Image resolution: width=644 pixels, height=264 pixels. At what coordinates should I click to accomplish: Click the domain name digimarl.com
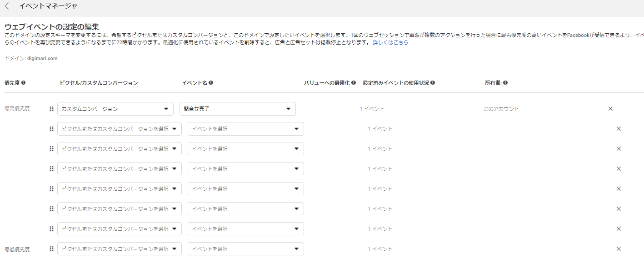click(x=41, y=58)
